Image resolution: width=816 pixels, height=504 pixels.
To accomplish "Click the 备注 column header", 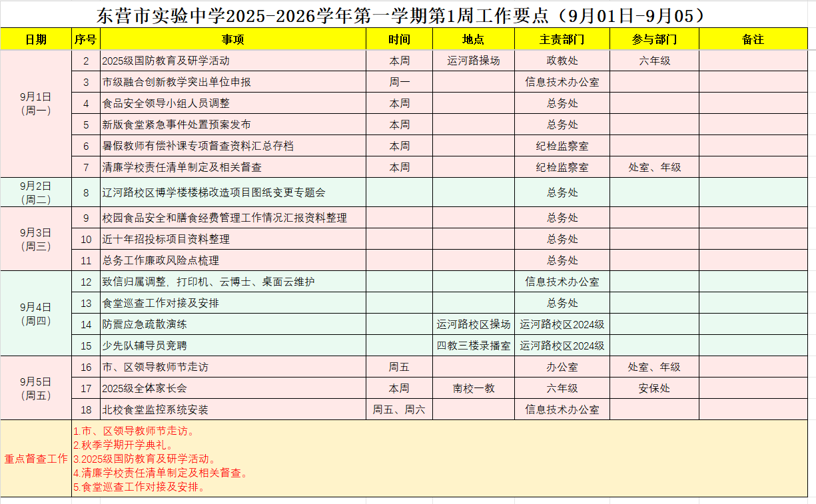I will pos(753,39).
